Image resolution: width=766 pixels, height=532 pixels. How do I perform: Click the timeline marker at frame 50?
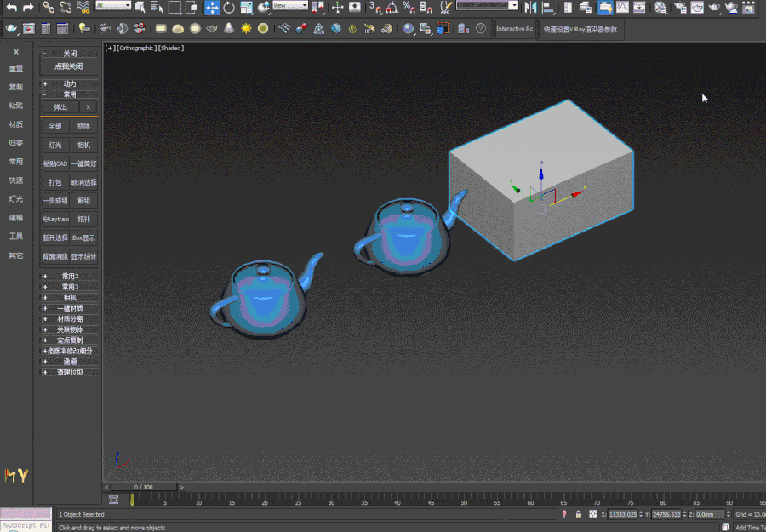click(x=464, y=502)
